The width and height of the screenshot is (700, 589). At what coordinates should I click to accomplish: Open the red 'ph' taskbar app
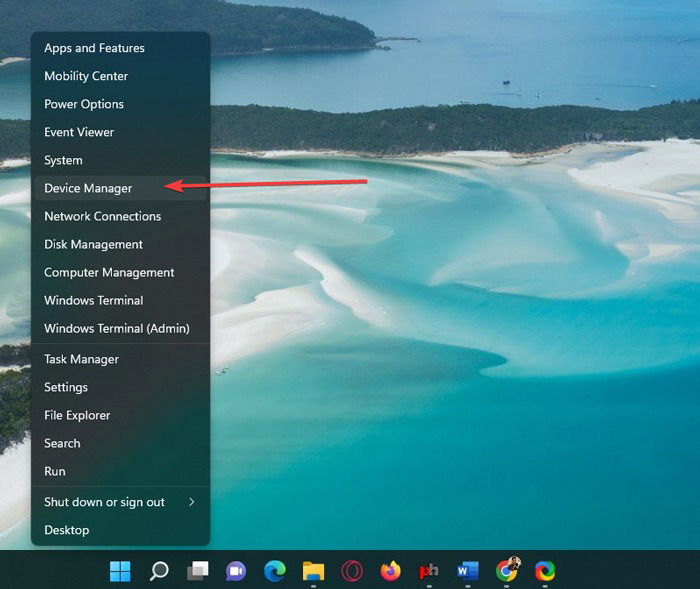(429, 571)
